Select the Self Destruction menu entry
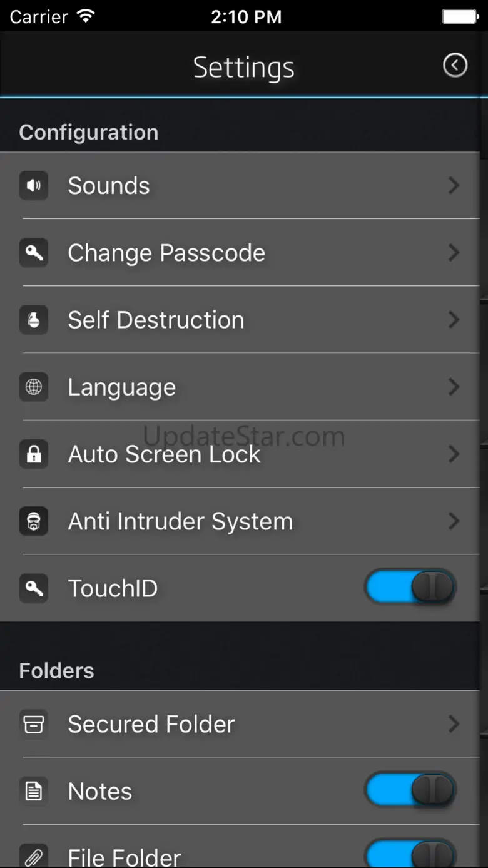 point(156,320)
